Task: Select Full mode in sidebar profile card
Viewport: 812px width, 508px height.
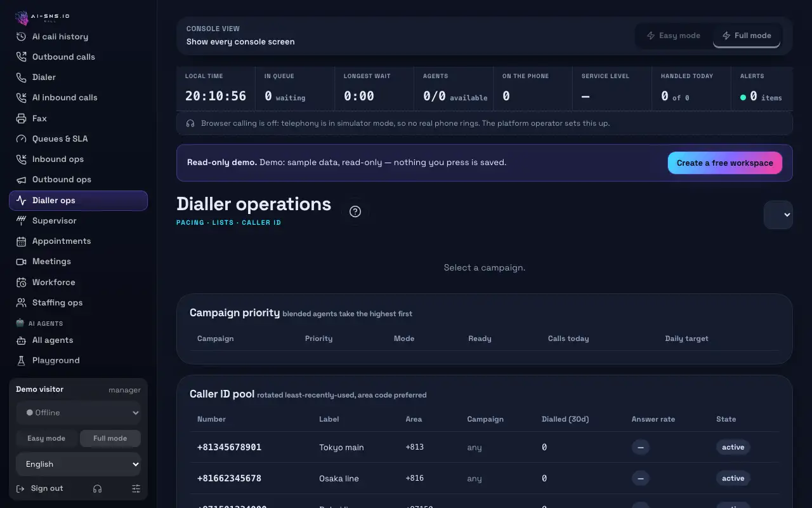Action: [110, 438]
